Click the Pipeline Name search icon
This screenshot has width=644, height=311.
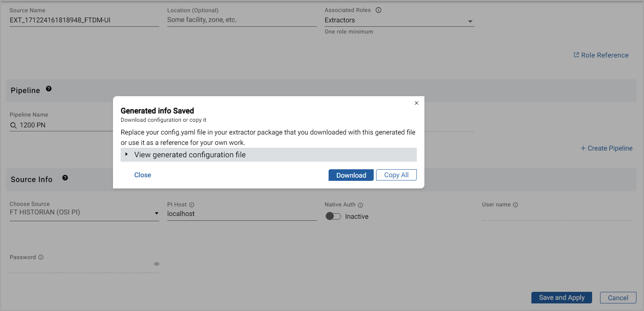click(14, 125)
